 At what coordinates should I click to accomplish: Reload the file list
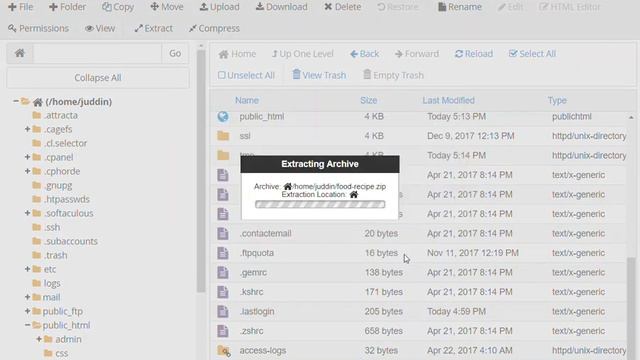coord(474,54)
